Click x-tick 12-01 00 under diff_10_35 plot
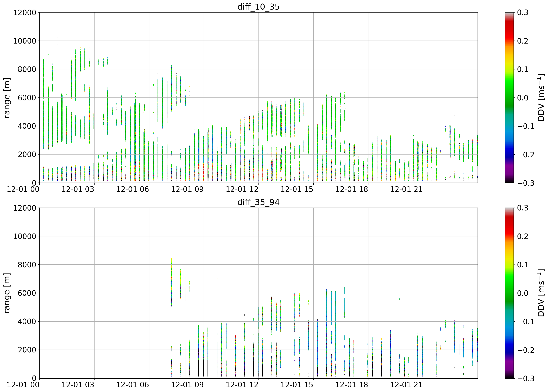549x392 pixels. tap(23, 189)
